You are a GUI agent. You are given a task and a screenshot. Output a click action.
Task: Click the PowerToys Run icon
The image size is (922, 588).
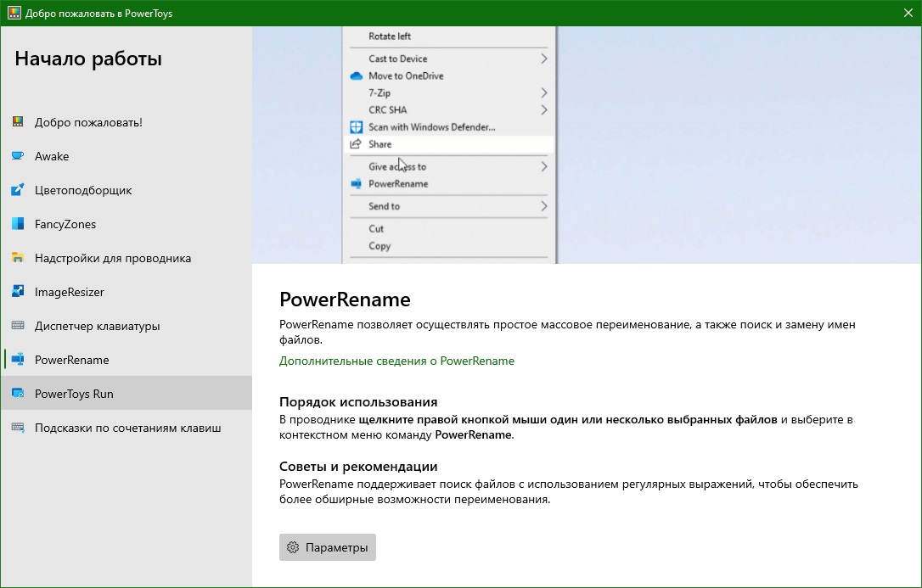(19, 394)
